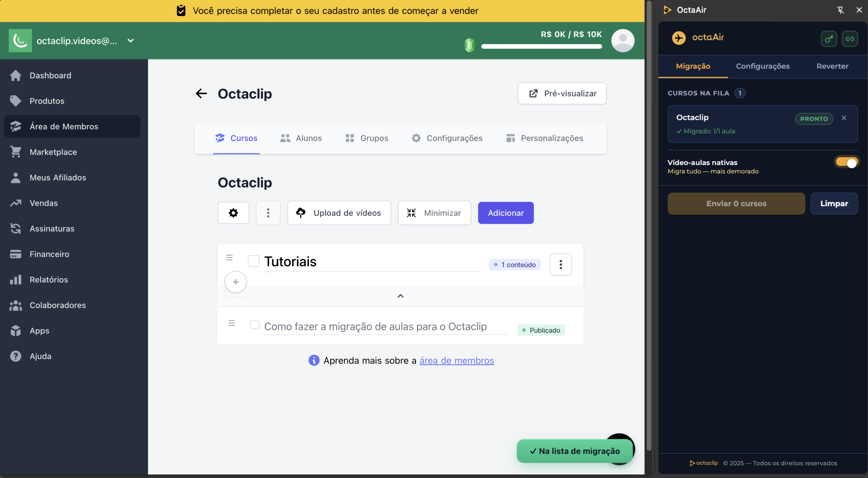Click the Na lista de migração button
The height and width of the screenshot is (478, 868).
click(575, 451)
